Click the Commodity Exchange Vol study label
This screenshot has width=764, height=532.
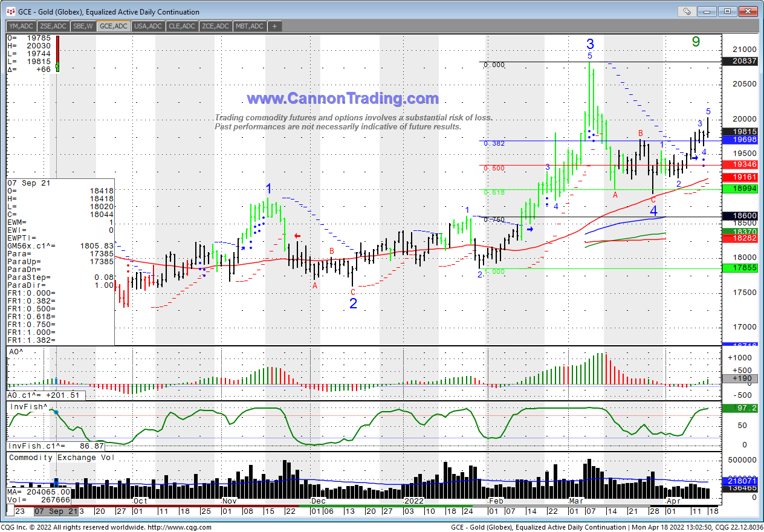pos(61,458)
